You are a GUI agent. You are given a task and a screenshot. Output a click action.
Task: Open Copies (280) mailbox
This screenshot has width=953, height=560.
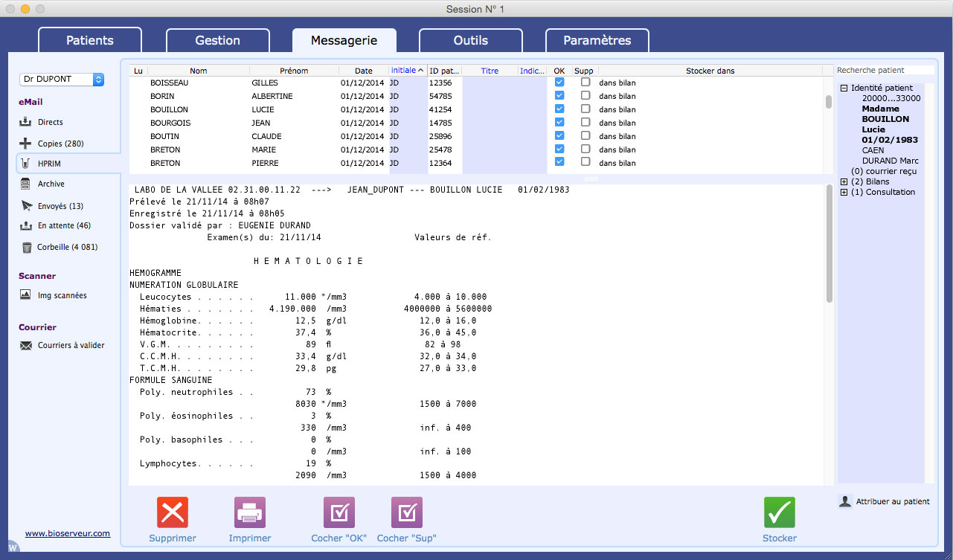[x=51, y=144]
